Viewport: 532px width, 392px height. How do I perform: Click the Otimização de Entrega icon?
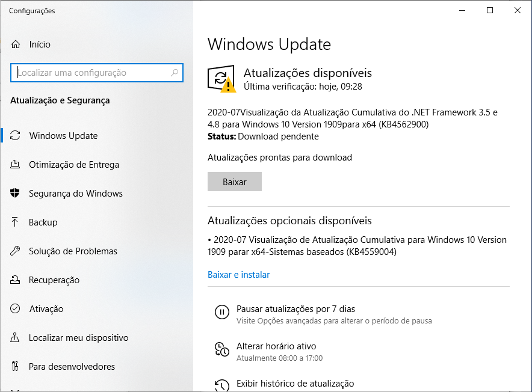[x=15, y=165]
